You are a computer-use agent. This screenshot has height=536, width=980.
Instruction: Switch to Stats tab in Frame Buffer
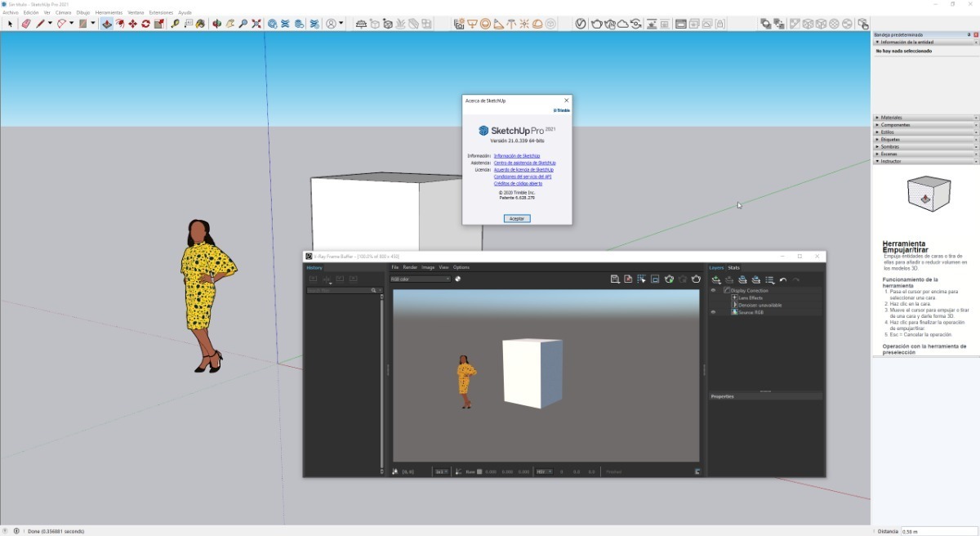pos(734,267)
